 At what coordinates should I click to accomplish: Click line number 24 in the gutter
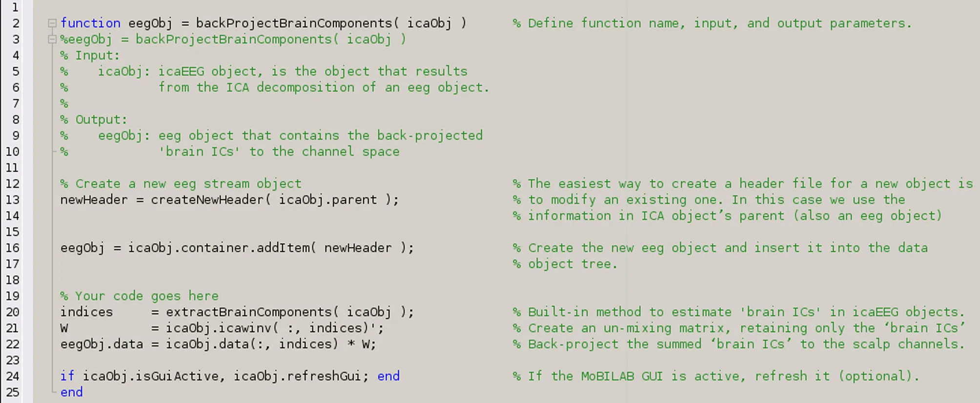pyautogui.click(x=13, y=376)
